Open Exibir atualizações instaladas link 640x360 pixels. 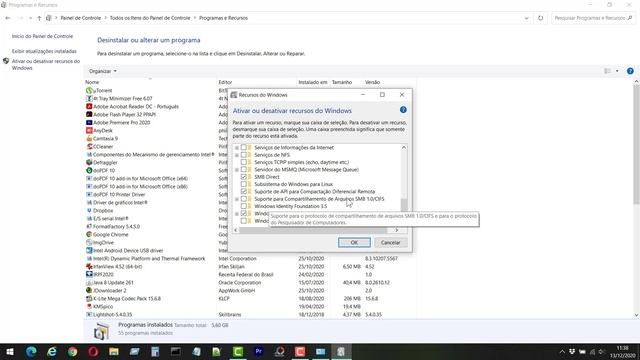[x=44, y=51]
